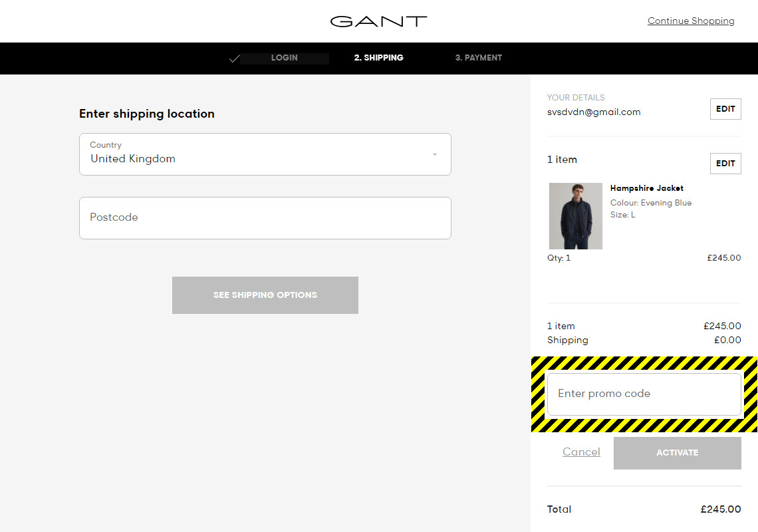This screenshot has height=532, width=758.
Task: Click the Country dropdown arrow
Action: point(435,154)
